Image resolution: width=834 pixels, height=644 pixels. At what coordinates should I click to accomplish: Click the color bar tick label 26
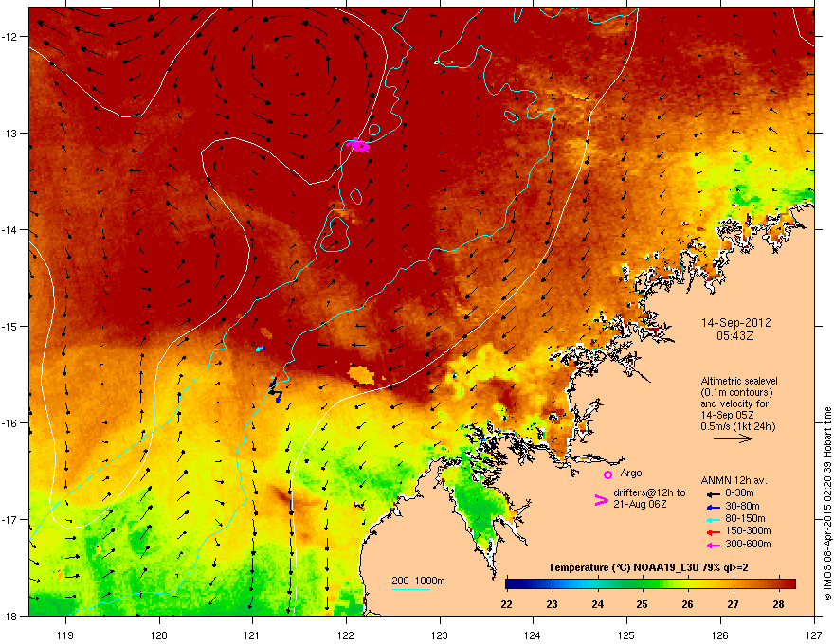coord(688,604)
